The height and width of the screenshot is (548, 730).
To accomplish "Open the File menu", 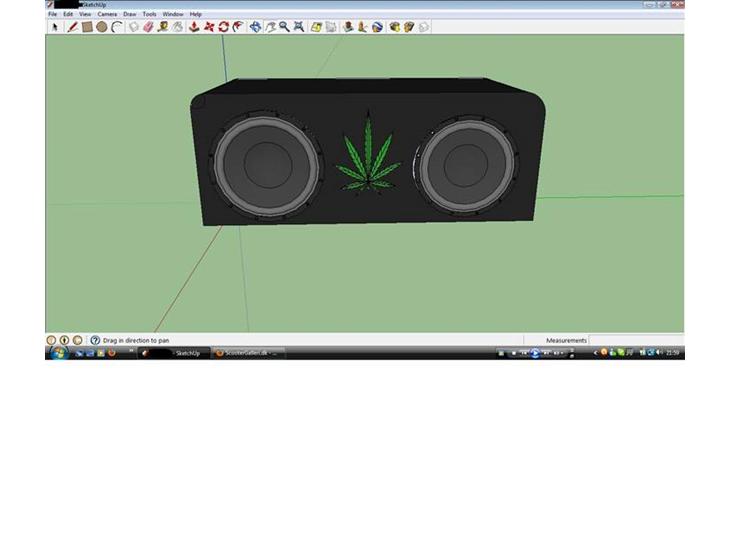I will (53, 14).
